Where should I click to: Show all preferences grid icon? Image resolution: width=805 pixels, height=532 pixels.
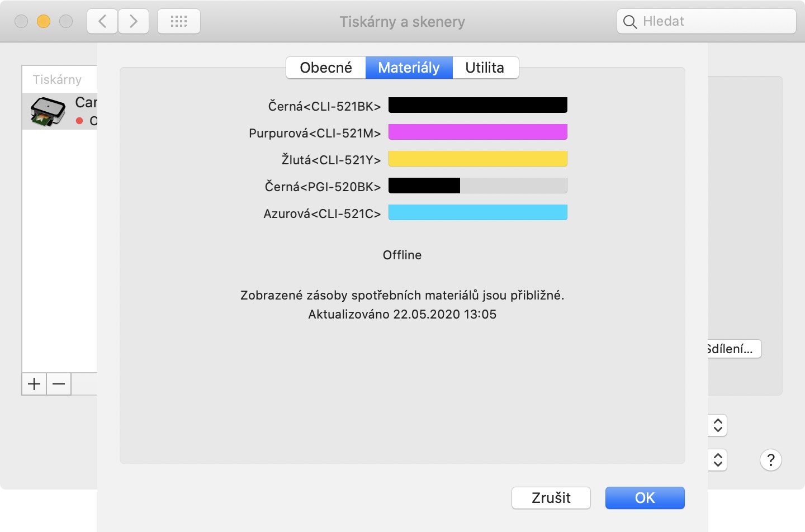tap(179, 22)
